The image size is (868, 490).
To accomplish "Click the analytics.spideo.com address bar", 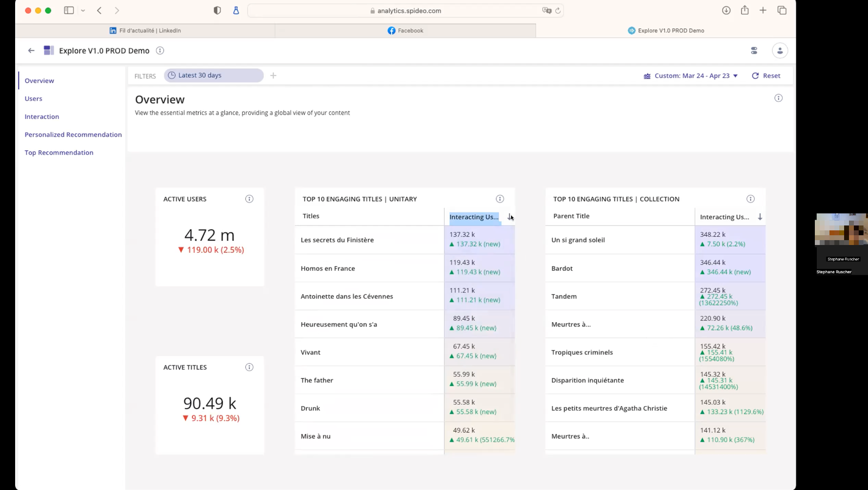I will [406, 10].
